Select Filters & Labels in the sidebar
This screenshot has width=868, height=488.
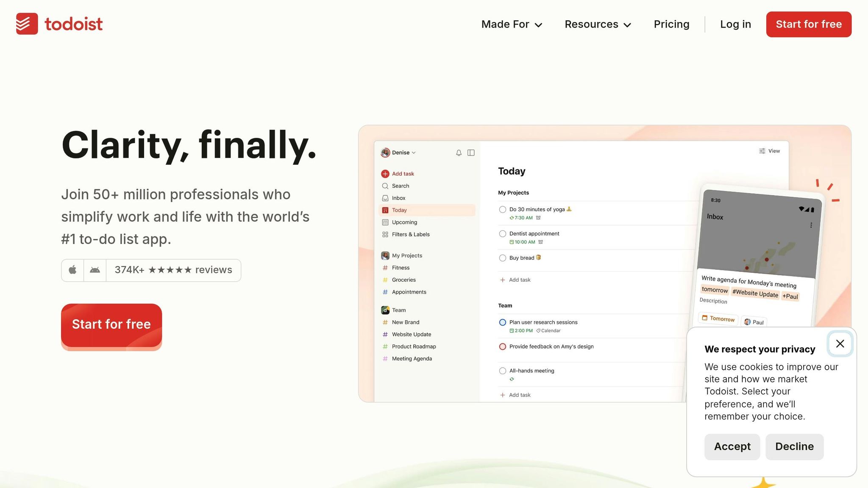click(x=411, y=234)
